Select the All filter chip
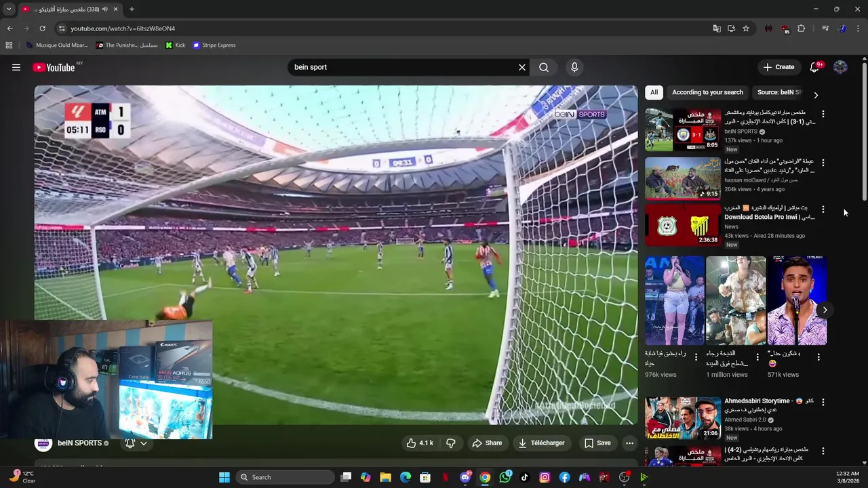The image size is (868, 488). pos(654,92)
